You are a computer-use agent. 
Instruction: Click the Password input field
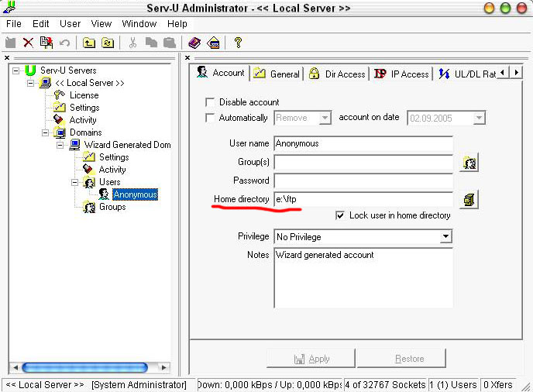(x=363, y=181)
